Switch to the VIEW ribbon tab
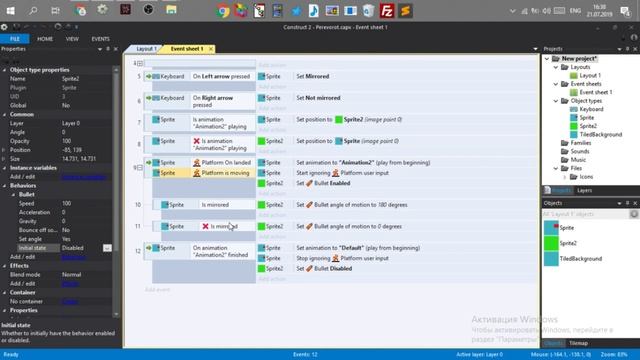The height and width of the screenshot is (360, 640). (x=72, y=39)
